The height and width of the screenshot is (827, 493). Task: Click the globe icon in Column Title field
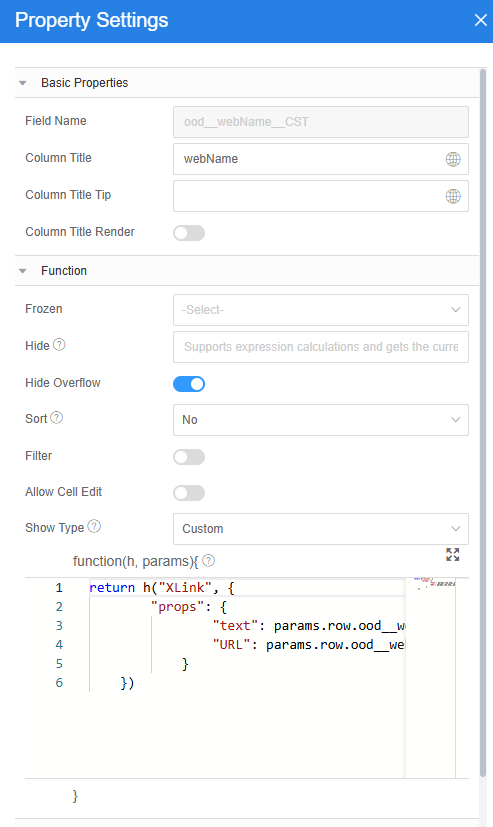point(453,159)
